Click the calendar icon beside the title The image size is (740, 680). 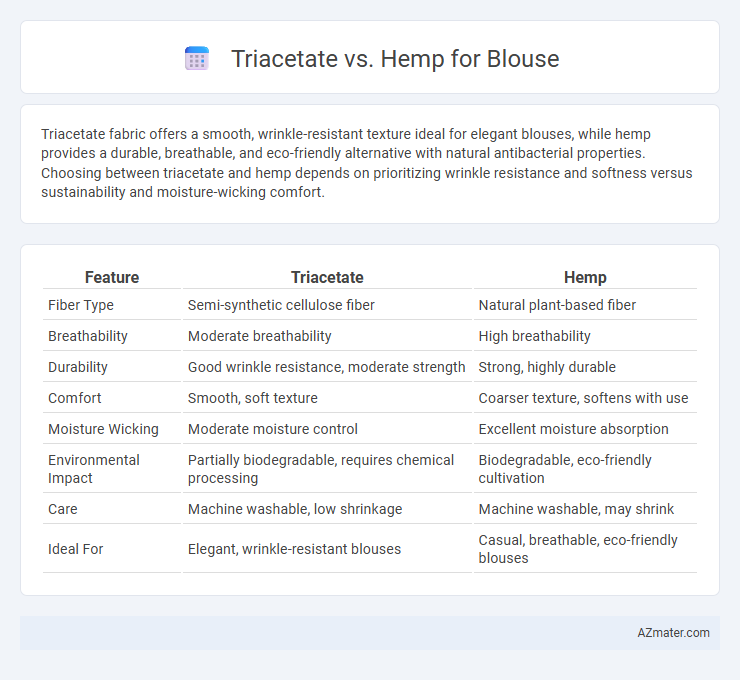[197, 59]
